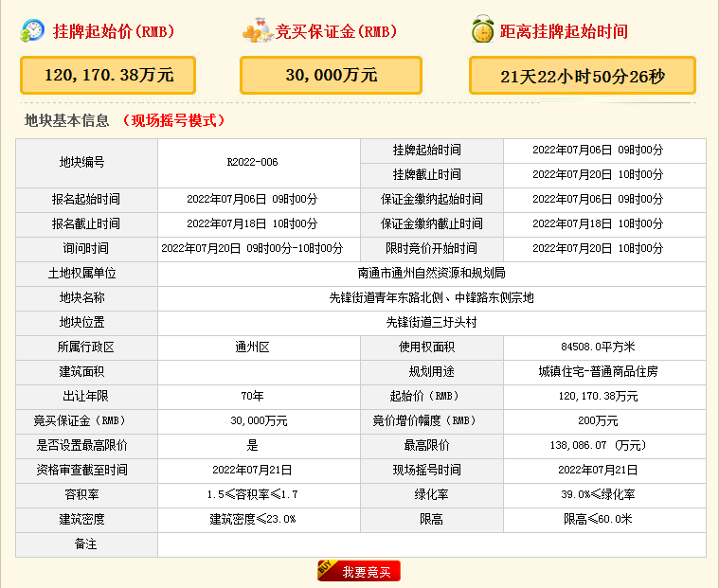Click the price cap value 138,086.07 (万元)

pos(598,445)
